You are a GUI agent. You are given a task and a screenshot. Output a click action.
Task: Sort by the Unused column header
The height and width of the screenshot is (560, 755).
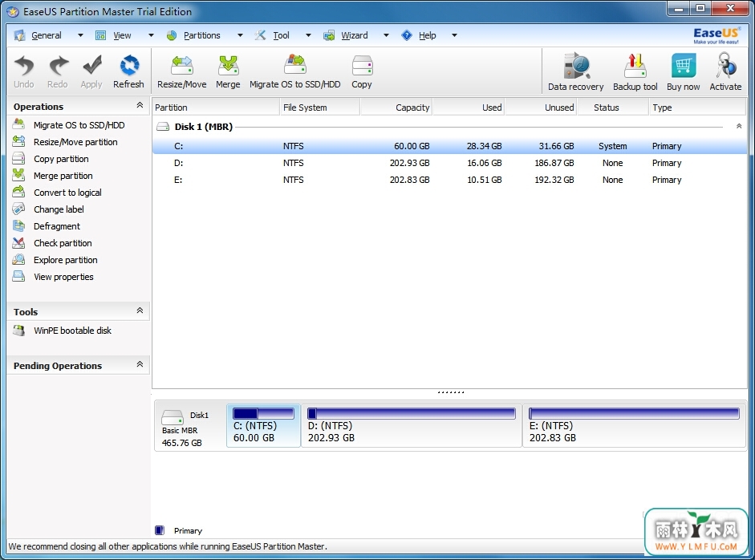click(x=541, y=108)
